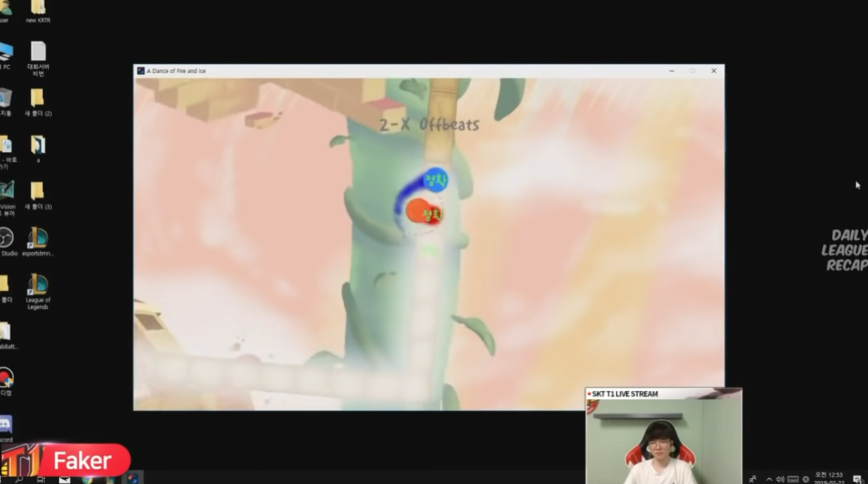Maximize the A Dance of Fire and Ice window
This screenshot has height=484, width=868.
click(x=693, y=71)
